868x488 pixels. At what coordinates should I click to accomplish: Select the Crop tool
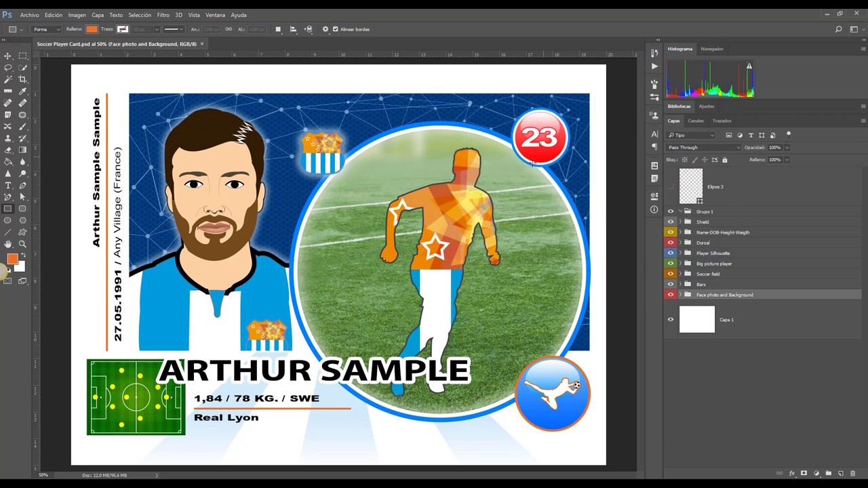pos(22,79)
